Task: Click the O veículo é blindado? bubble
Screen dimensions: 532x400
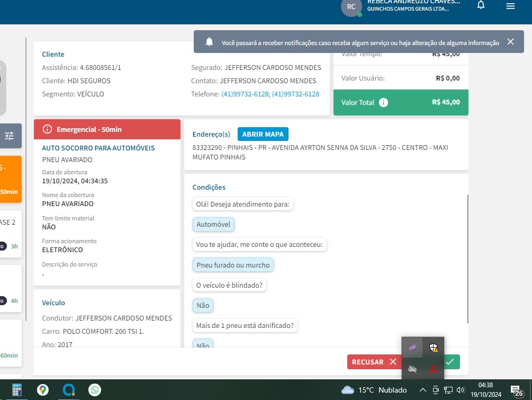Action: point(229,285)
